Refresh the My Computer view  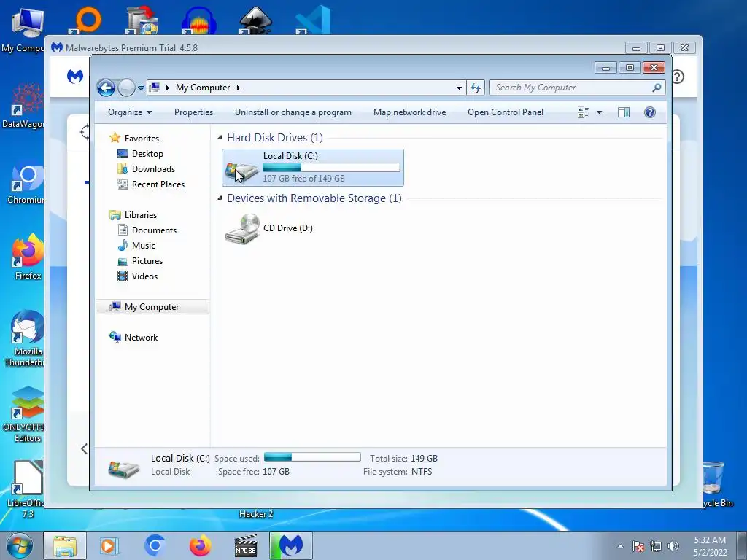pyautogui.click(x=476, y=87)
